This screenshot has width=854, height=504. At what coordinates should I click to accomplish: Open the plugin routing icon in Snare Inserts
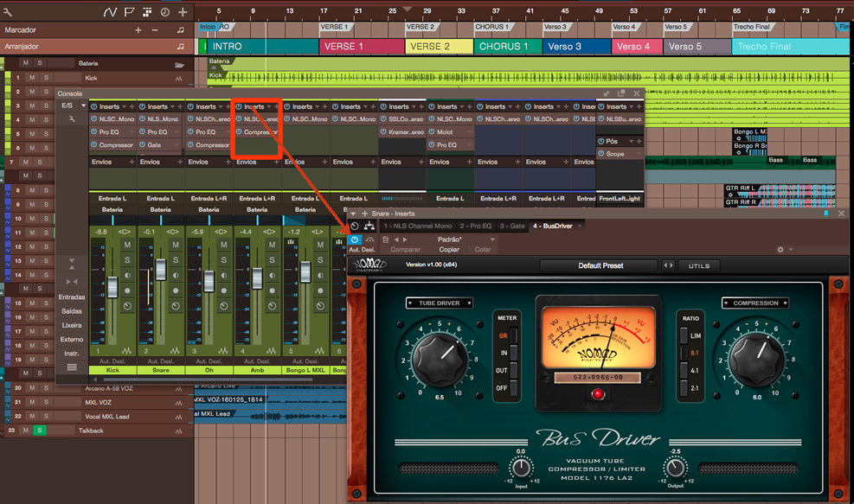pyautogui.click(x=369, y=226)
